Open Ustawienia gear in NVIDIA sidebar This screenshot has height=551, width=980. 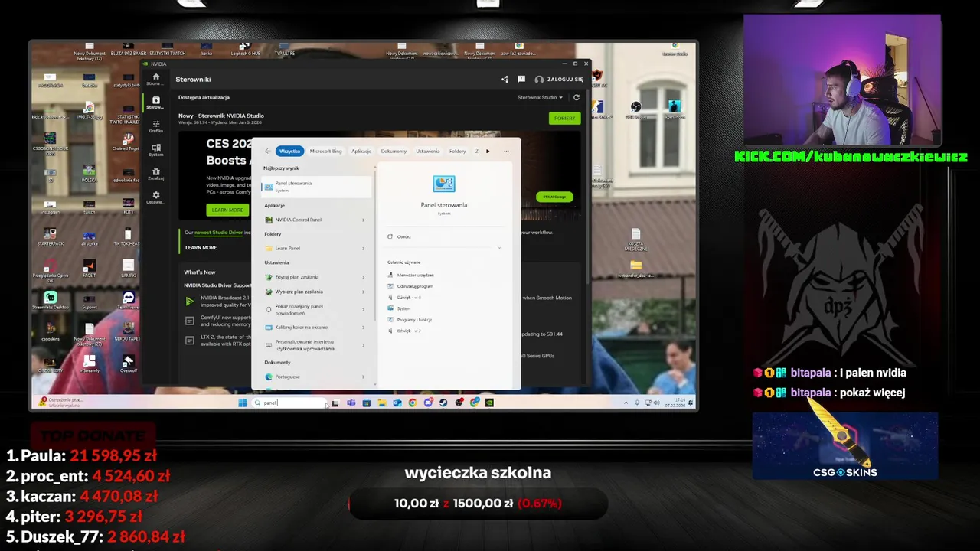(156, 197)
